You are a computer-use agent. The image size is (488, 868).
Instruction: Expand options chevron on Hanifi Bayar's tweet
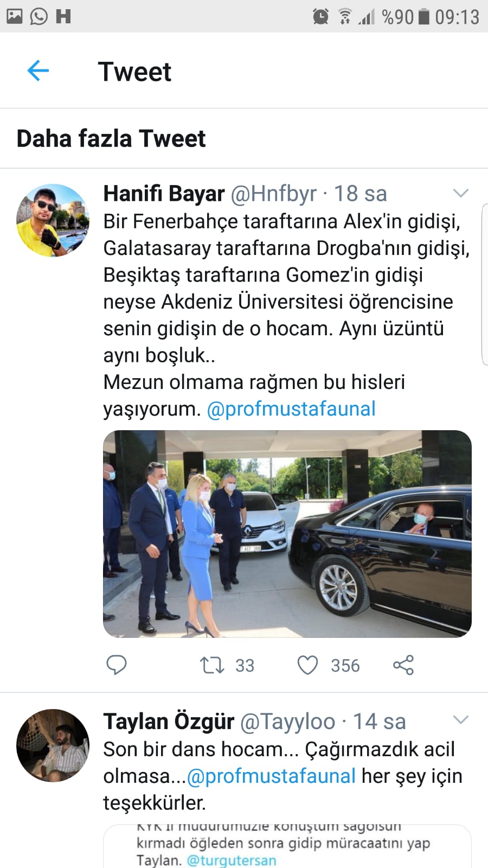(x=460, y=193)
